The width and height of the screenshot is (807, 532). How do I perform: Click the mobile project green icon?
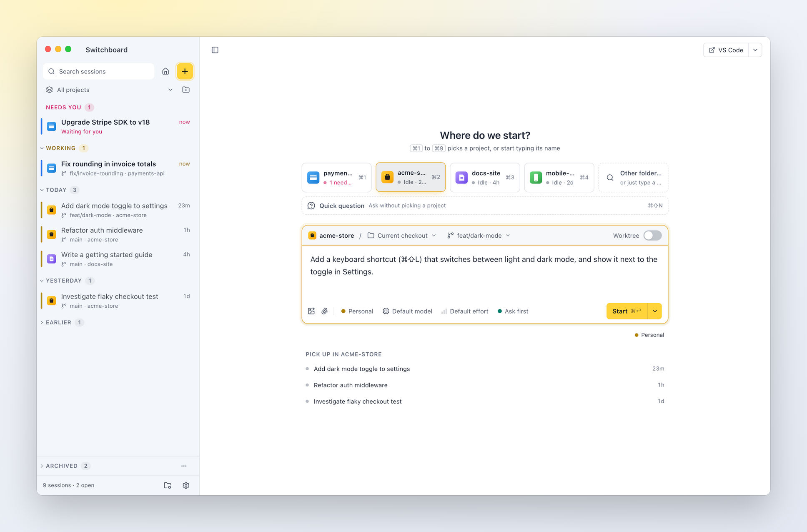(536, 178)
